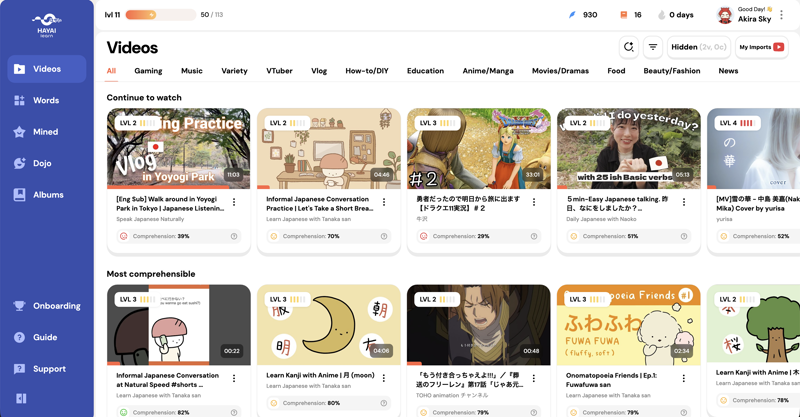Image resolution: width=800 pixels, height=417 pixels.
Task: Switch to the Education tab
Action: coord(426,71)
